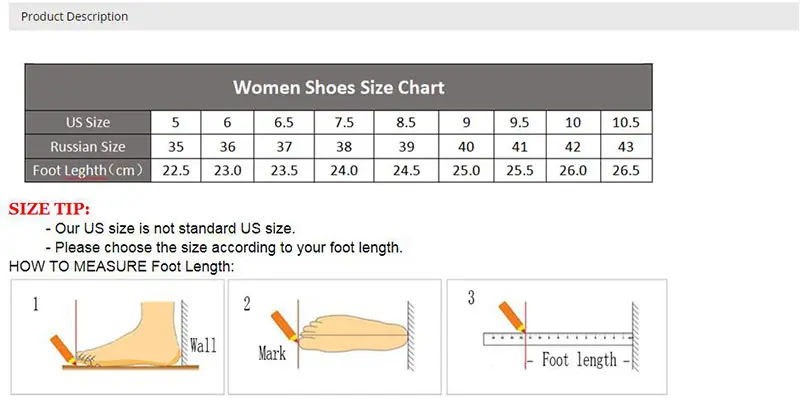
Task: Click the US Size row label
Action: [88, 123]
